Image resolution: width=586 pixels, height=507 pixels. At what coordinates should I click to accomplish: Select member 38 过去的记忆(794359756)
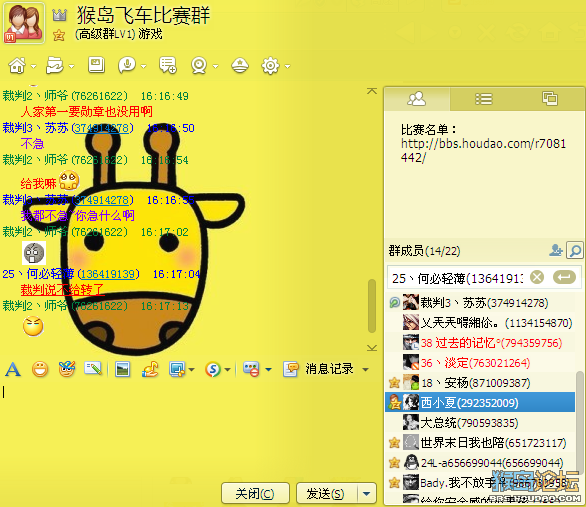480,343
